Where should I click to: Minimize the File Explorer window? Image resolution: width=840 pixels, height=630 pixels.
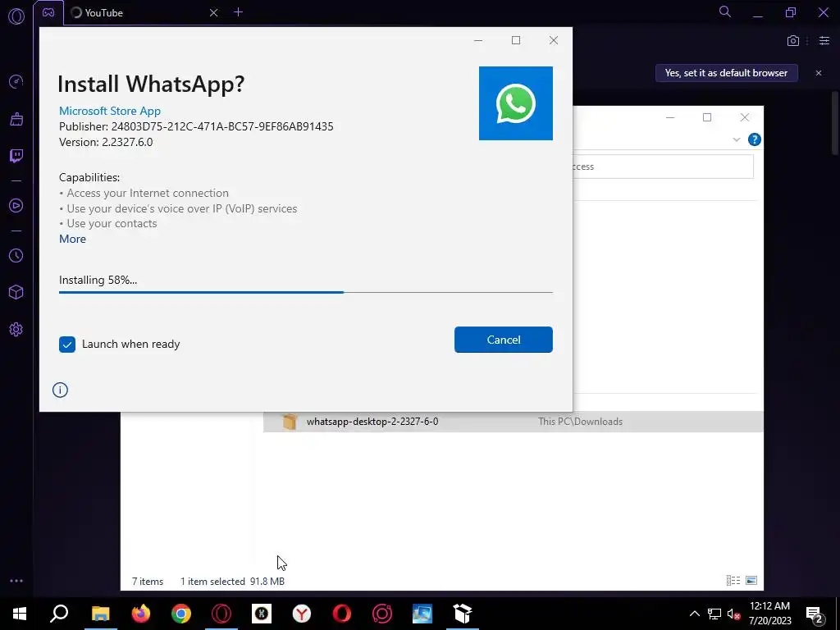point(670,117)
